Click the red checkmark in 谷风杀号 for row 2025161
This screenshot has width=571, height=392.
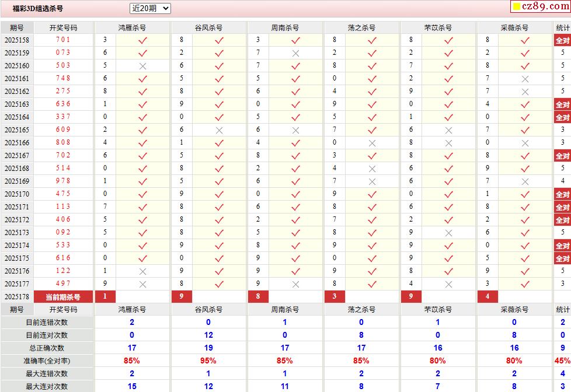(219, 79)
